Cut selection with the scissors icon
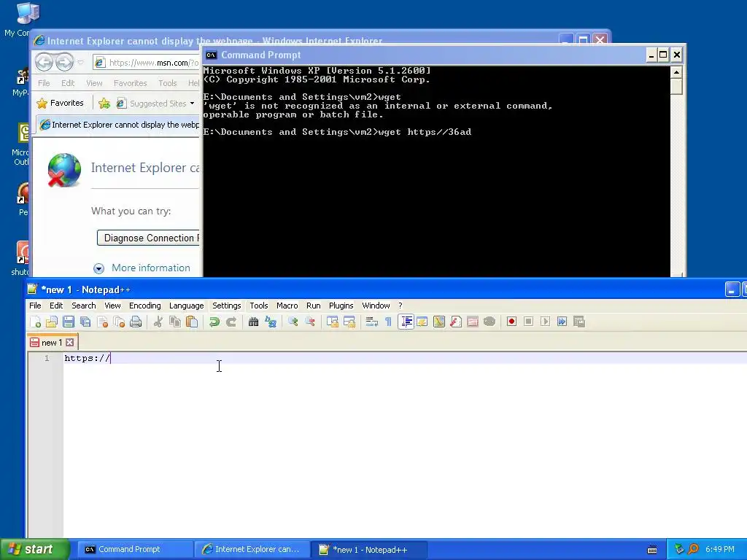 158,322
